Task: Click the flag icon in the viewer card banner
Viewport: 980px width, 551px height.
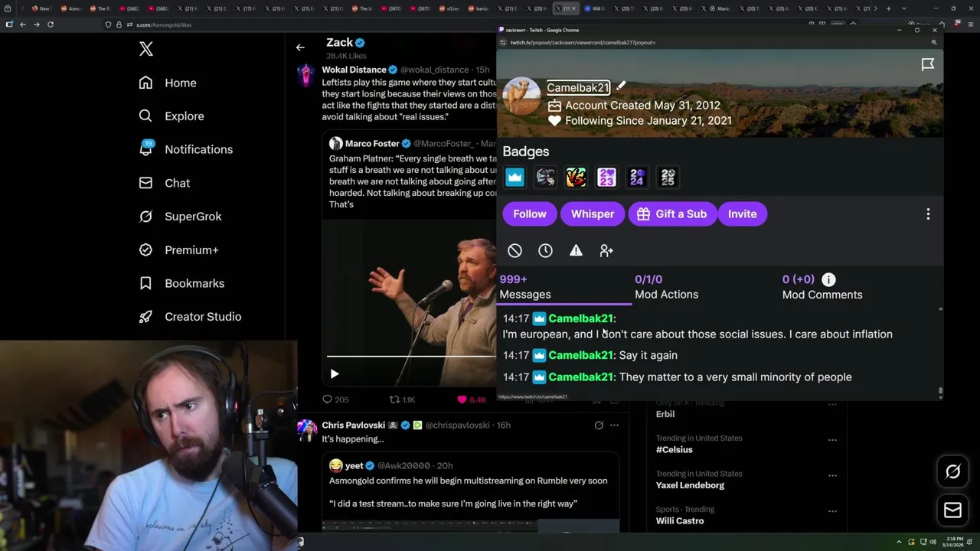Action: (x=927, y=64)
